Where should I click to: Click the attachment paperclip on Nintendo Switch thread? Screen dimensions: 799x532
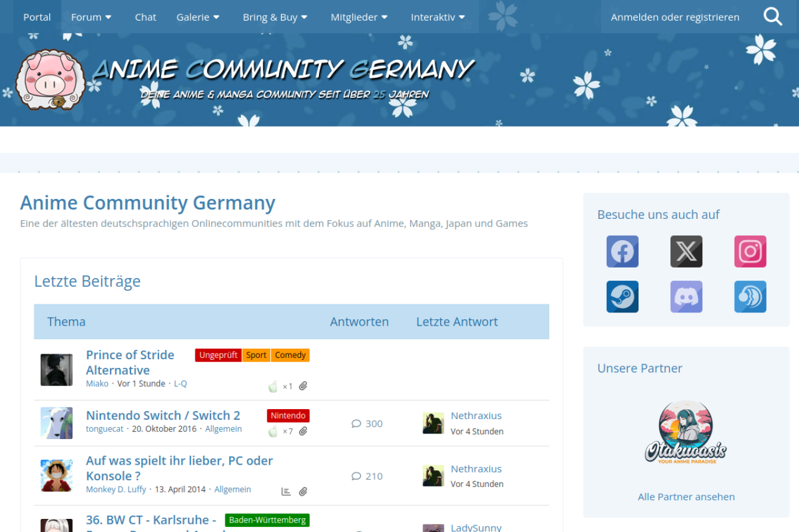pos(303,431)
